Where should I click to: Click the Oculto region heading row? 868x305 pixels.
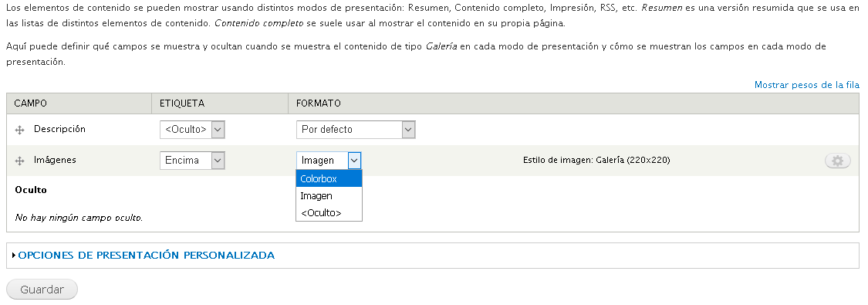coord(433,190)
